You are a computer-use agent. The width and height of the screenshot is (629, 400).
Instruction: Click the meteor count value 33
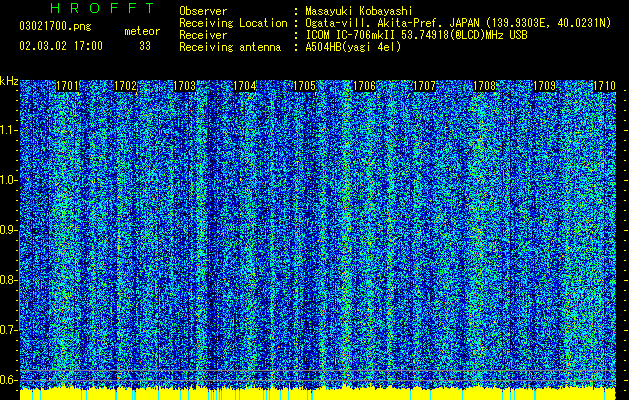pyautogui.click(x=145, y=46)
